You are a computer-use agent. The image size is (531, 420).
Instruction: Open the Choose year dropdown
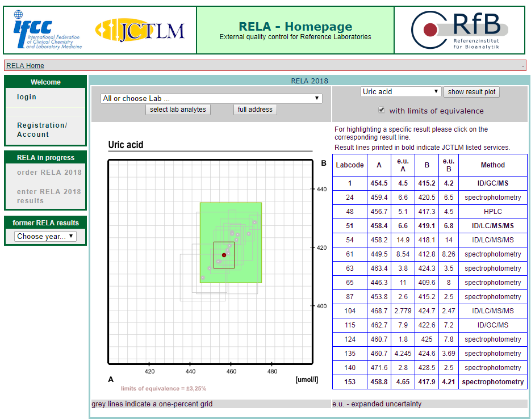(45, 236)
